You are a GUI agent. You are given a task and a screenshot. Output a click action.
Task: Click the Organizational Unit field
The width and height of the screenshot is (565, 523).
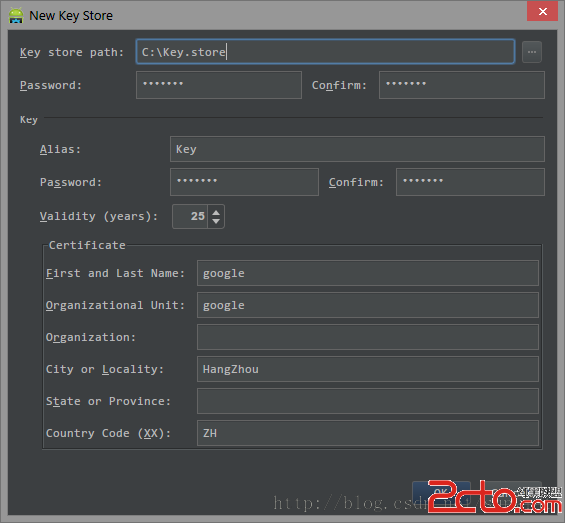(368, 305)
